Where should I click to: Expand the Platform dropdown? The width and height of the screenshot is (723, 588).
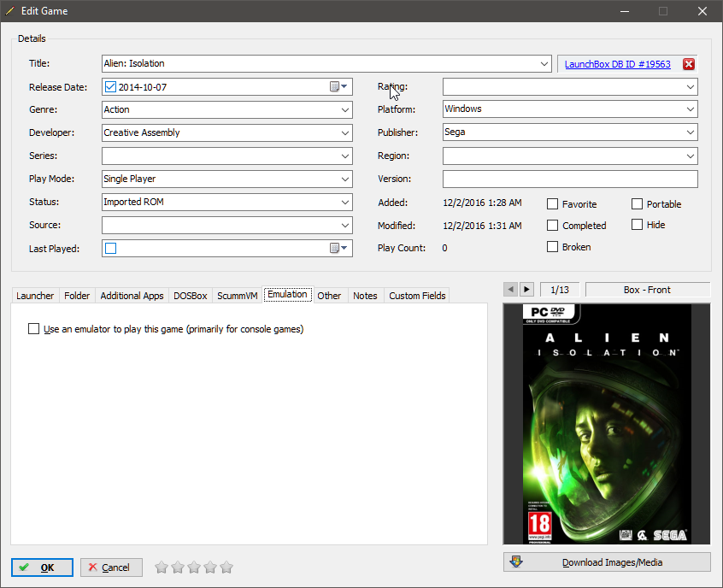coord(691,109)
